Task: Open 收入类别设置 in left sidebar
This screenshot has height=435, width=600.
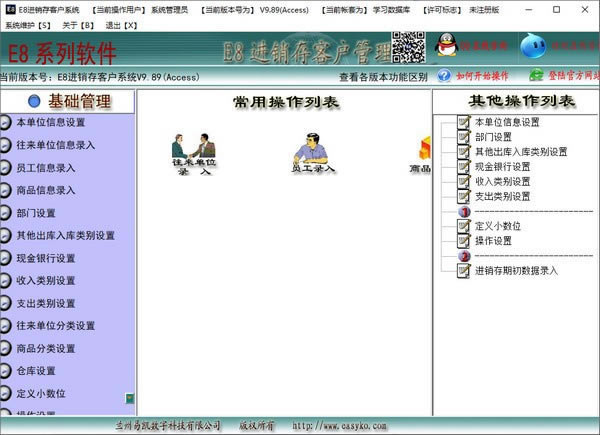Action: [x=46, y=280]
